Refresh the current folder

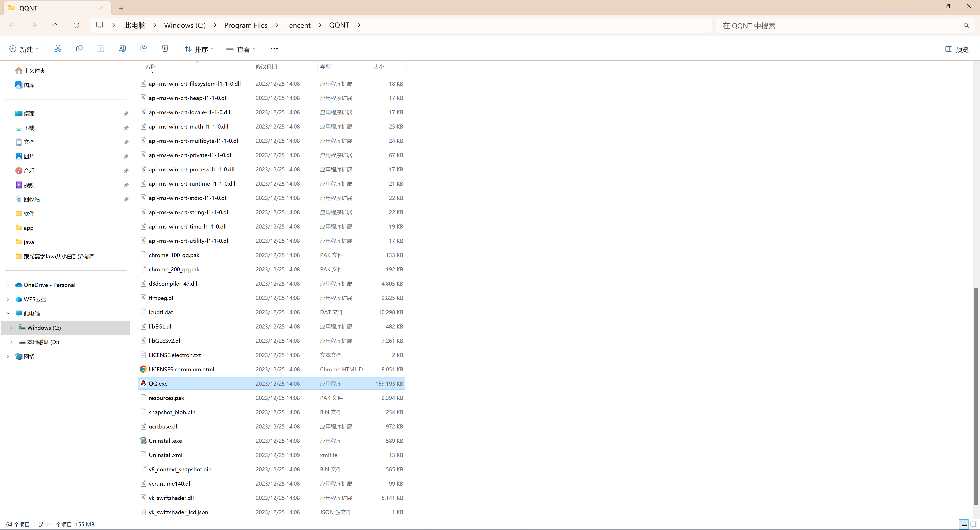coord(77,25)
